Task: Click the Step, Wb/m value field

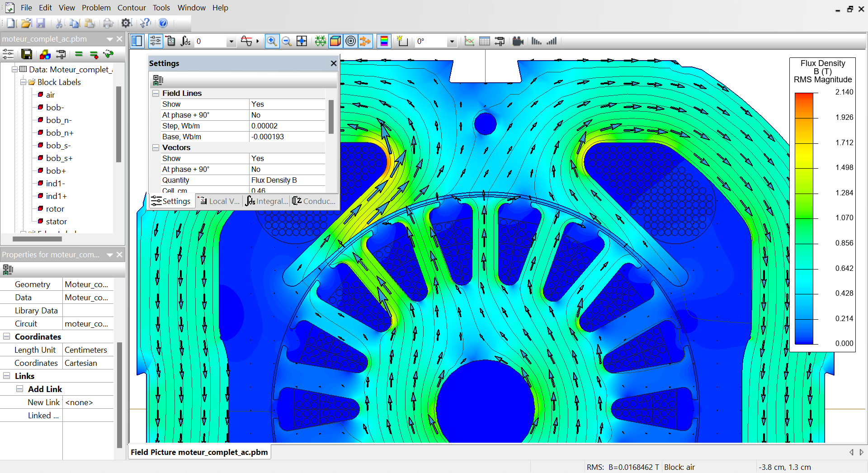Action: [287, 126]
